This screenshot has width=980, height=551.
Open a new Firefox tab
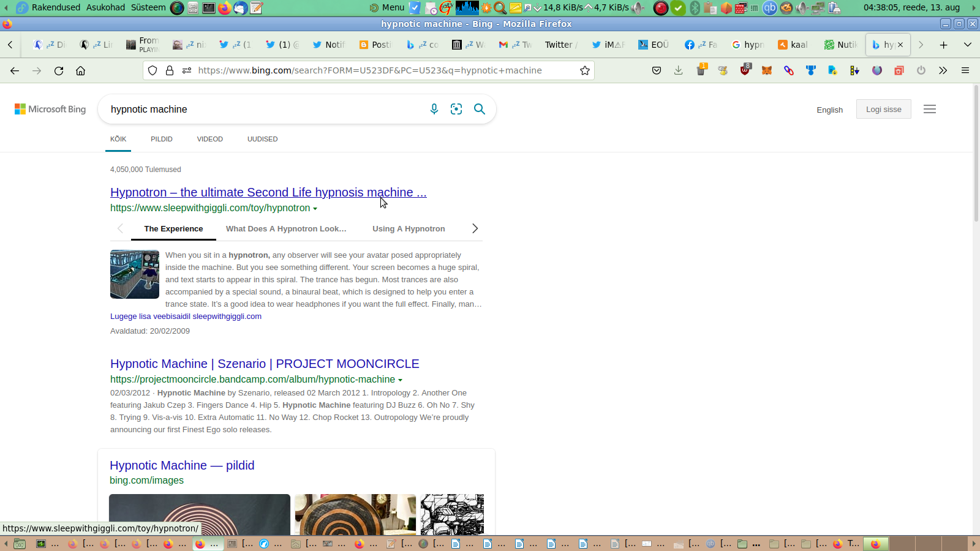(944, 45)
